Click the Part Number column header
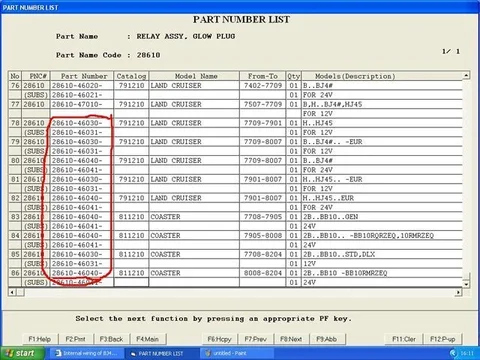The image size is (480, 360). click(82, 76)
